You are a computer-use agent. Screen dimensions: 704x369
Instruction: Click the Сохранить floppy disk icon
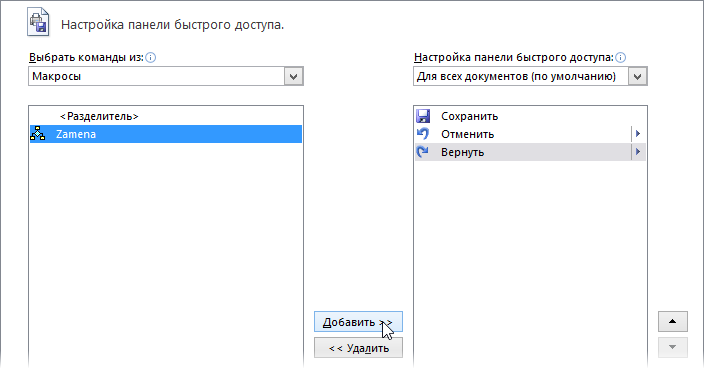click(423, 116)
